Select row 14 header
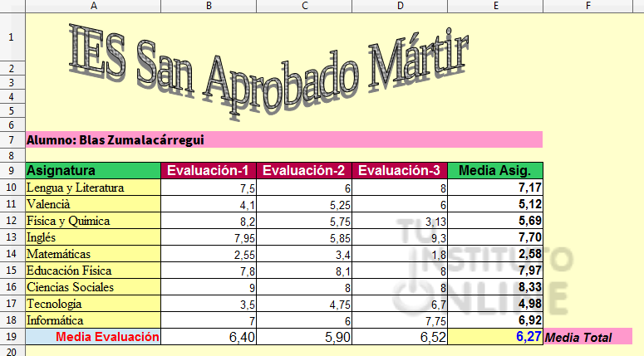The height and width of the screenshot is (356, 644). coord(12,253)
